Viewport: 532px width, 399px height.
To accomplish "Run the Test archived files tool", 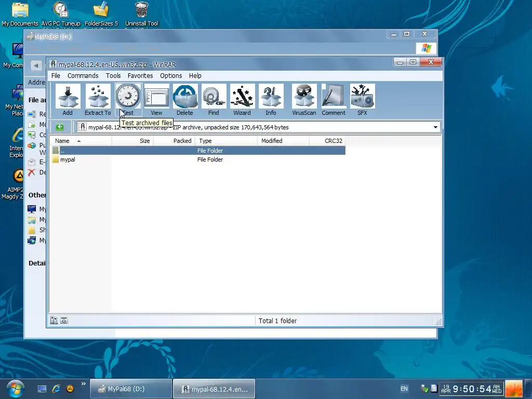I will (128, 100).
